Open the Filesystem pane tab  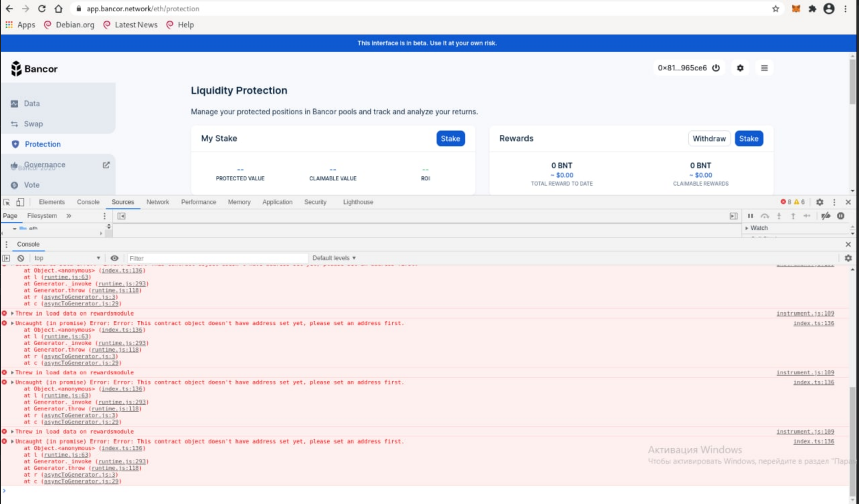click(x=42, y=216)
